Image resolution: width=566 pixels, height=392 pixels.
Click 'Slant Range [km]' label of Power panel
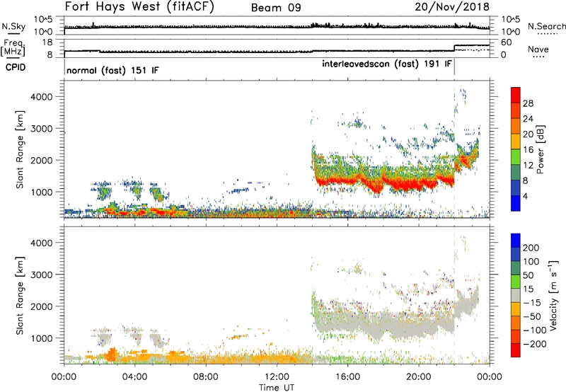coord(20,149)
